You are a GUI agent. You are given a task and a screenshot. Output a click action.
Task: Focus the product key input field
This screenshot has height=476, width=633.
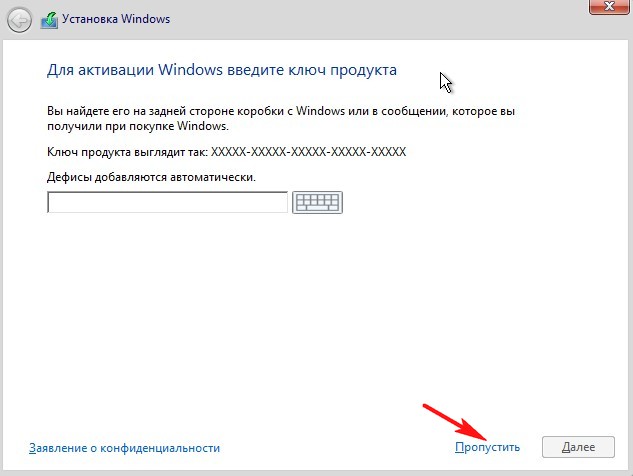(x=168, y=202)
